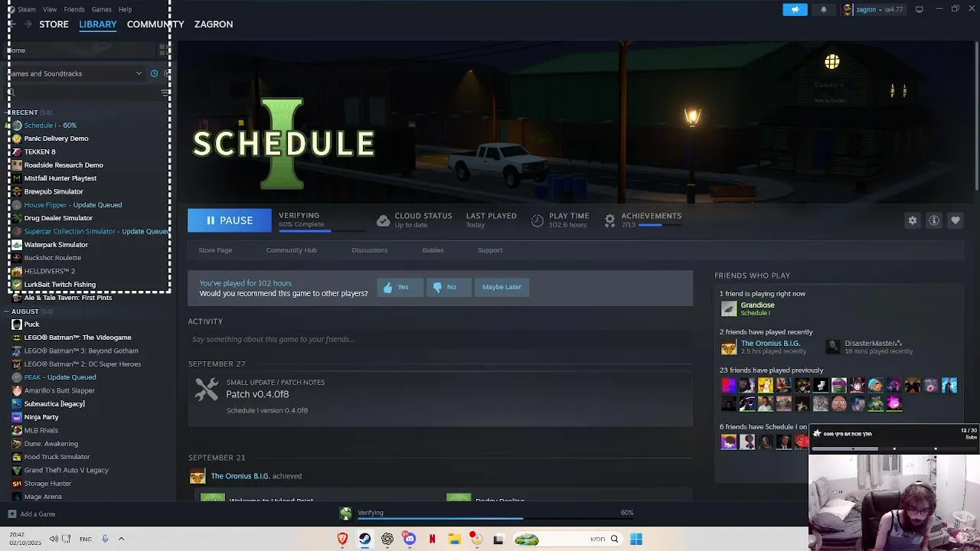This screenshot has height=551, width=980.
Task: Answer No with thumbs-down button
Action: coord(449,287)
